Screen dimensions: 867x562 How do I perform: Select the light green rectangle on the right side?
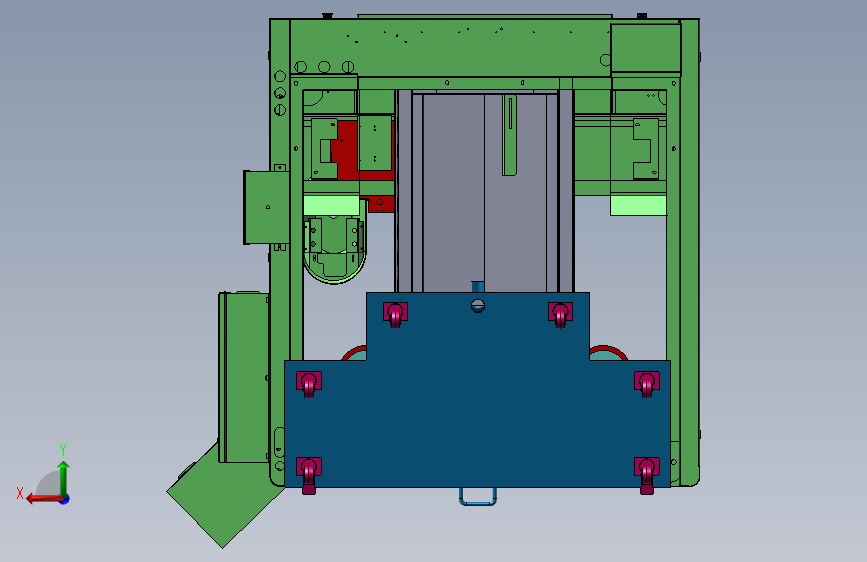point(638,205)
